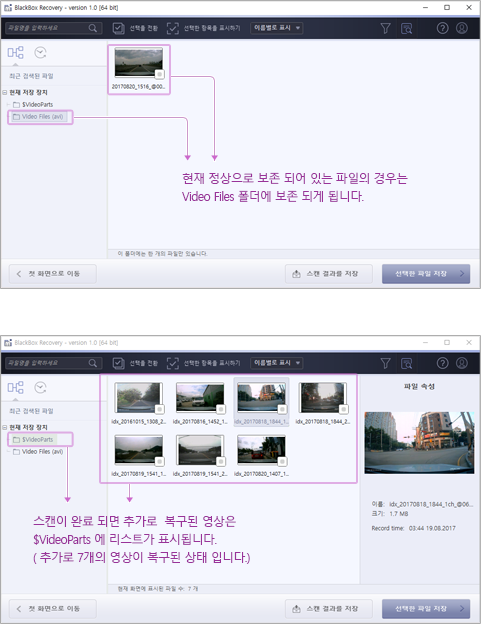Image resolution: width=481 pixels, height=624 pixels.
Task: Click 선택한 파일 저장 in single-file window
Action: point(426,274)
